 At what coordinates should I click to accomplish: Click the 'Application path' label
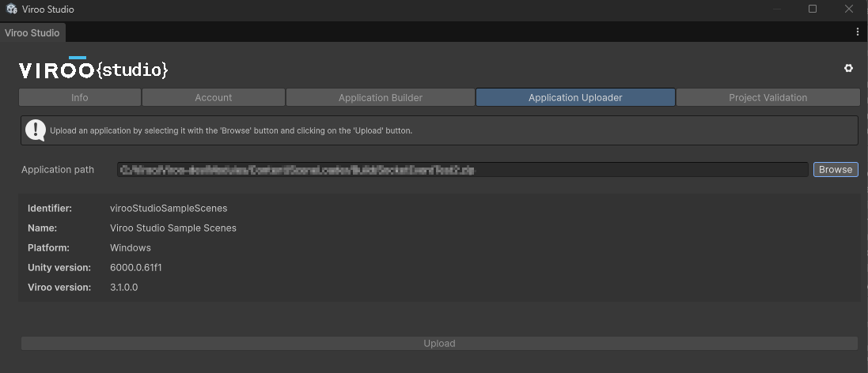click(58, 170)
